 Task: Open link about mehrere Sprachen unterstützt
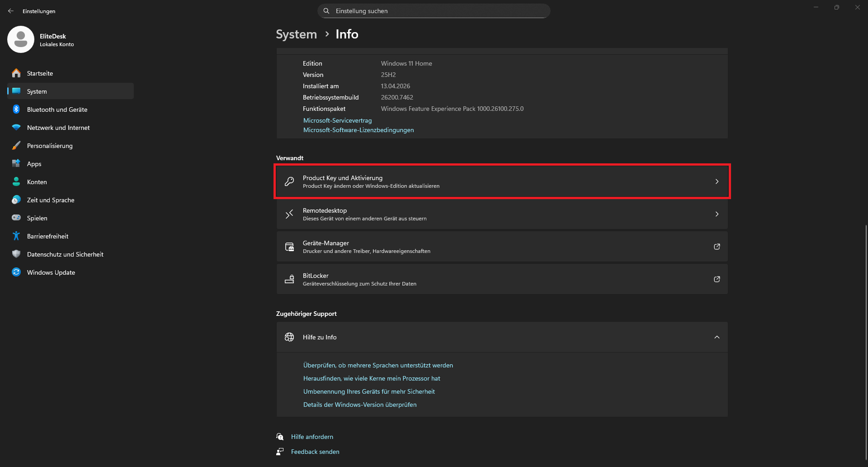coord(378,365)
